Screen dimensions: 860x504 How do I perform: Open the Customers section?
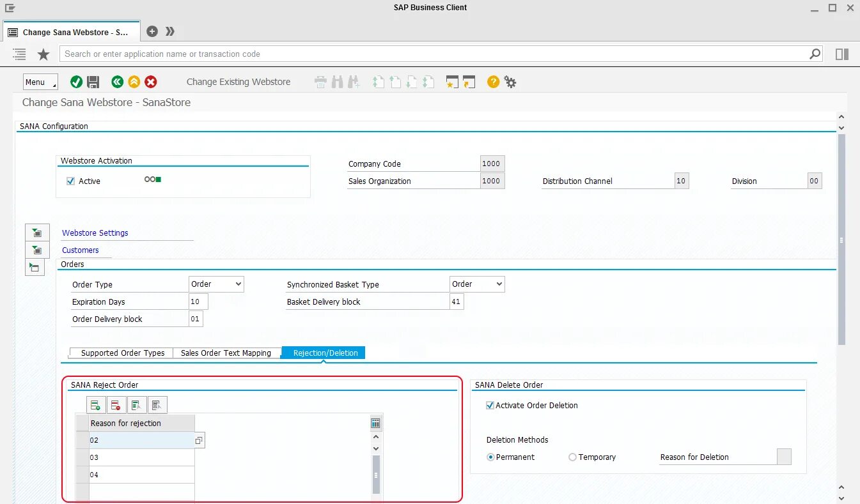[80, 250]
